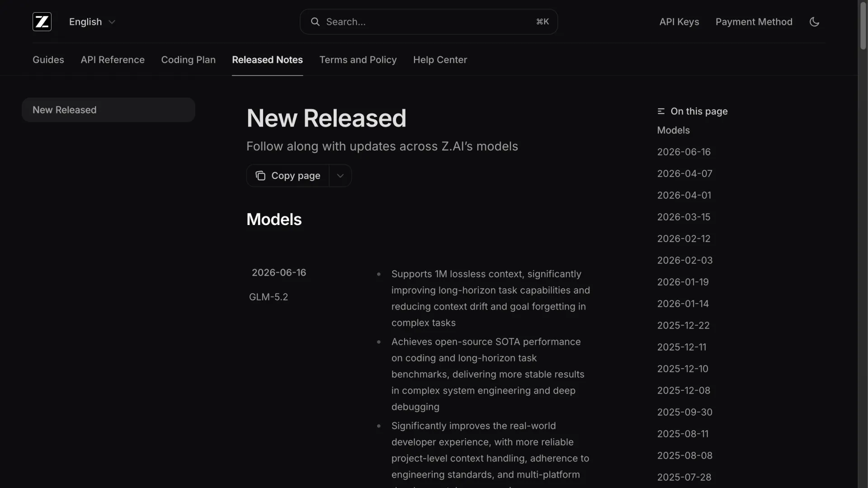Click the Copy page button
Image resolution: width=868 pixels, height=488 pixels.
pos(288,176)
